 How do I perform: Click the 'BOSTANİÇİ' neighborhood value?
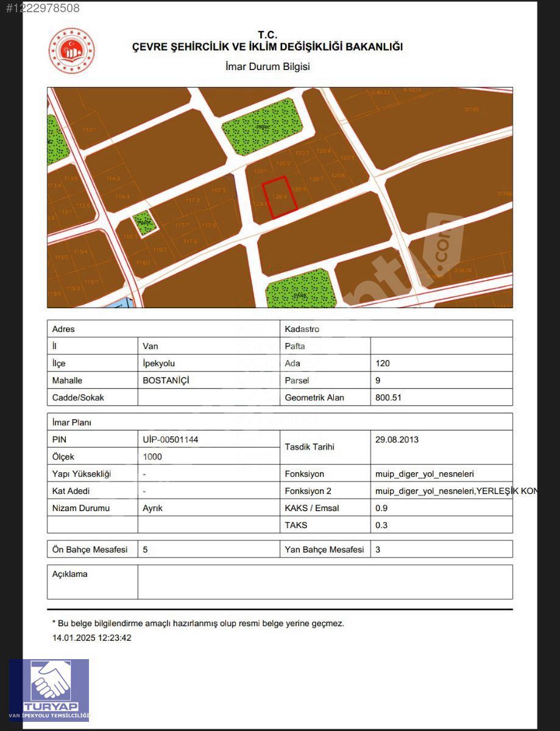click(x=166, y=380)
